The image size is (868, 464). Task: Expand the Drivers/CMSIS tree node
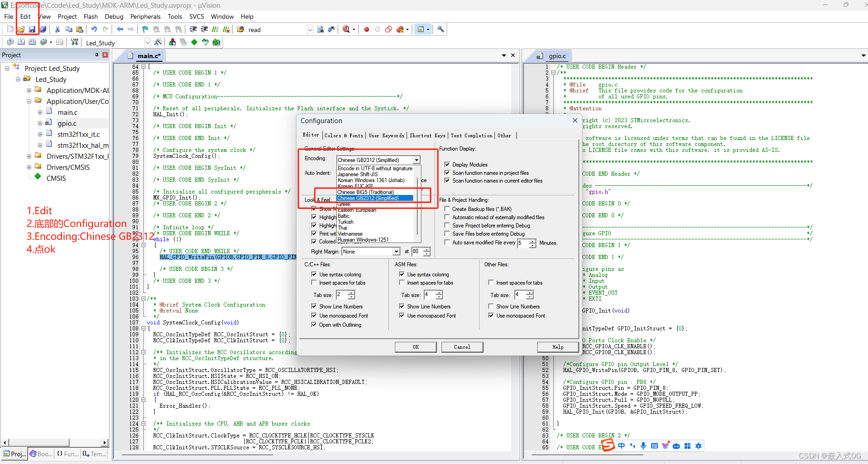click(x=29, y=167)
